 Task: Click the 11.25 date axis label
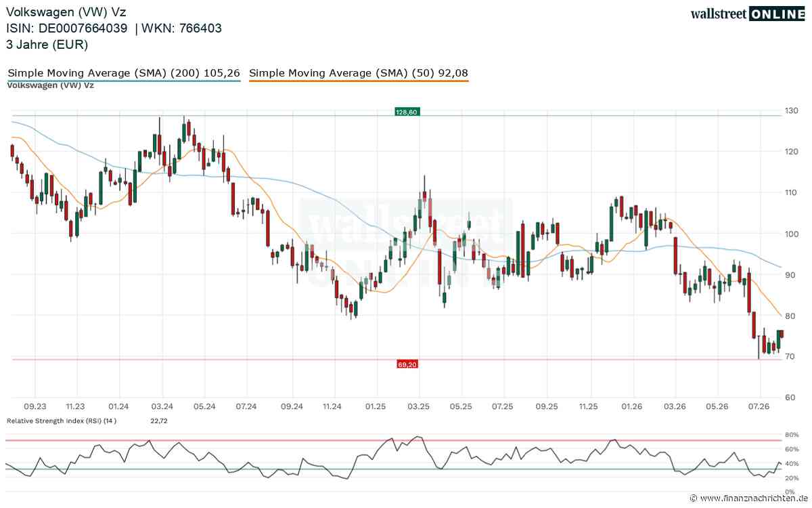coord(589,406)
